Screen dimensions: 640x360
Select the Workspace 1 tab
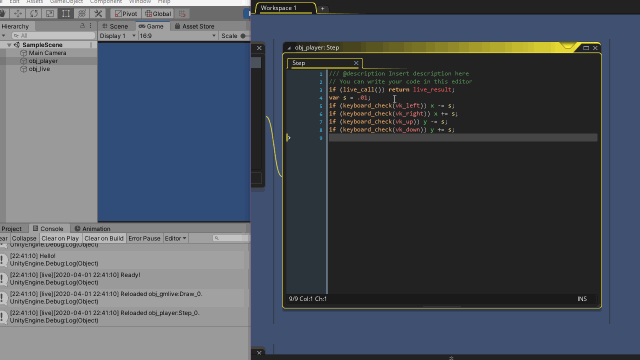pyautogui.click(x=286, y=8)
